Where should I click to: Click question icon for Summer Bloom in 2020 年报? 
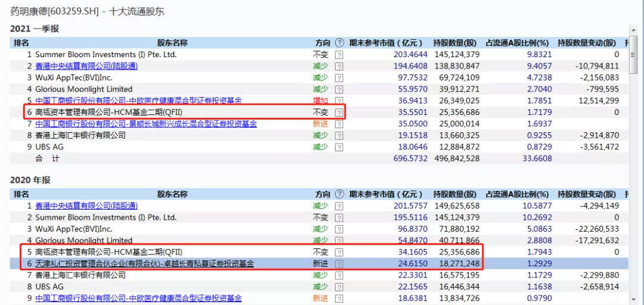click(x=339, y=217)
